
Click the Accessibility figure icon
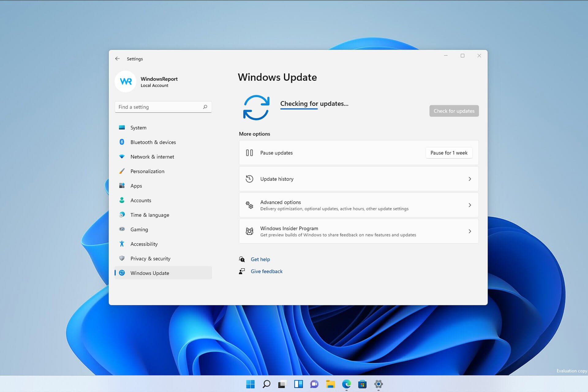tap(122, 244)
